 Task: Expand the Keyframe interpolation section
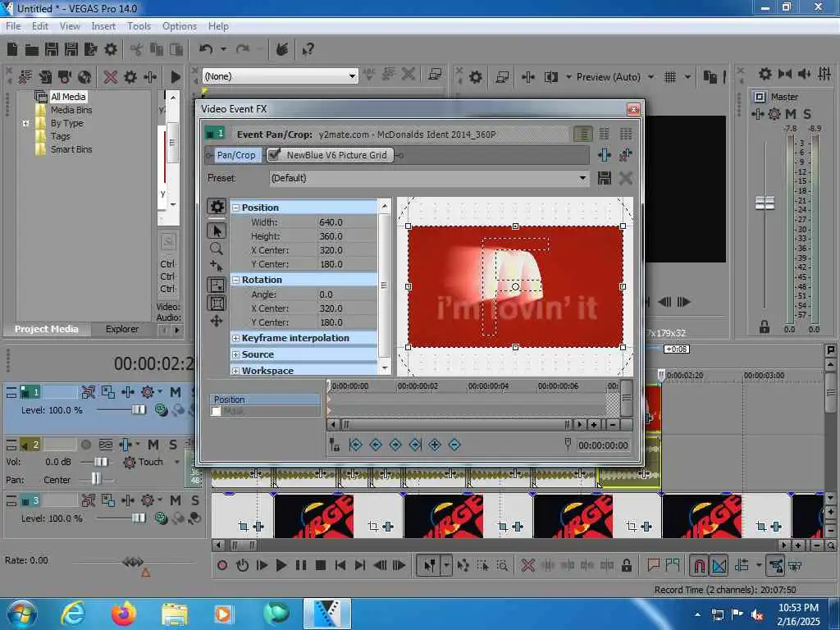[235, 338]
